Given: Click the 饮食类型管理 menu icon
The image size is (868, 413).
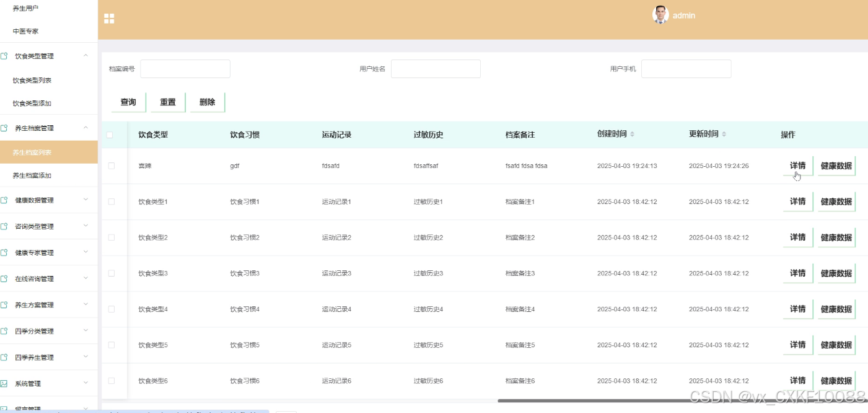Looking at the screenshot, I should (x=4, y=56).
